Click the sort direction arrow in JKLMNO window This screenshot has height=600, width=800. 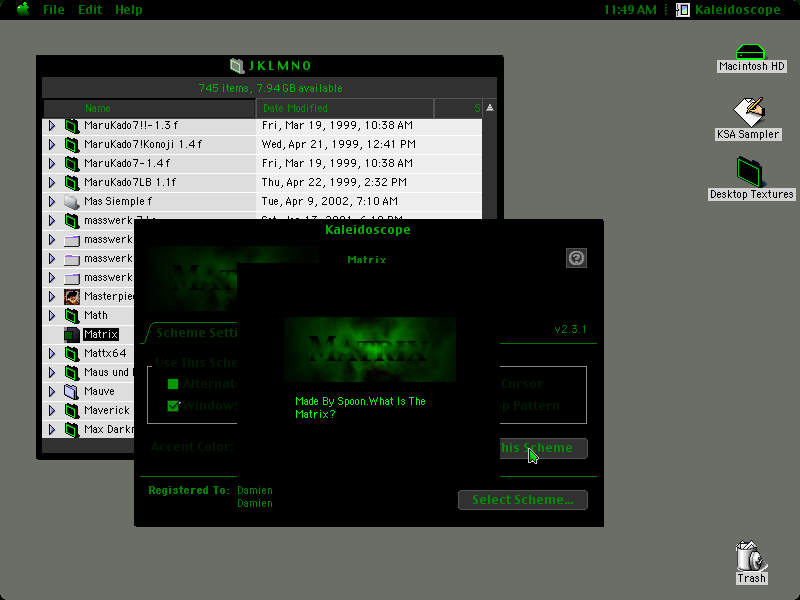pos(490,108)
